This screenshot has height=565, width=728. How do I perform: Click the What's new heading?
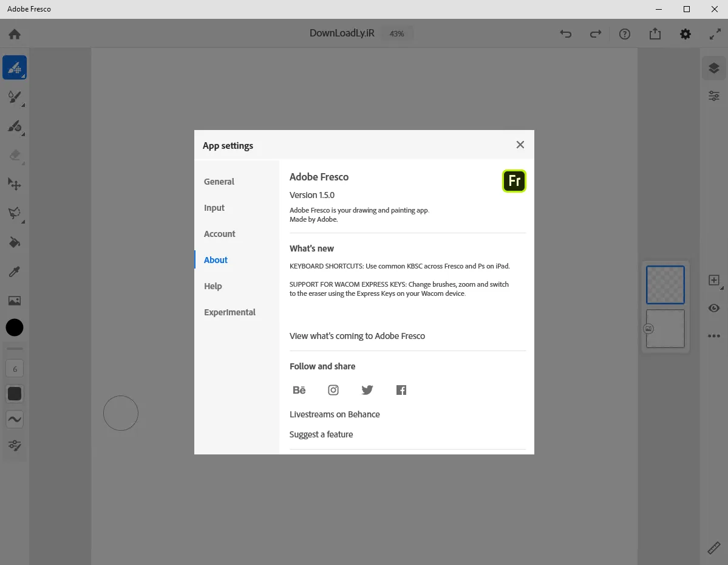click(311, 248)
